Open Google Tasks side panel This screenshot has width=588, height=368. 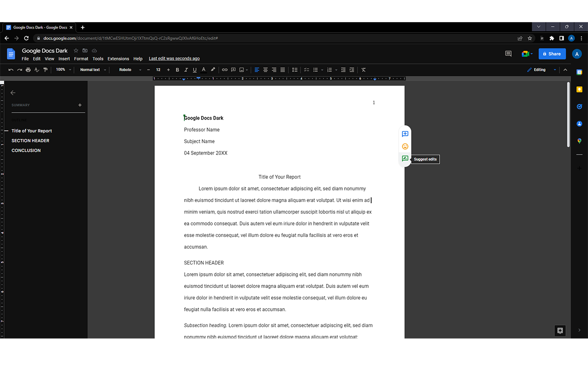coord(579,106)
